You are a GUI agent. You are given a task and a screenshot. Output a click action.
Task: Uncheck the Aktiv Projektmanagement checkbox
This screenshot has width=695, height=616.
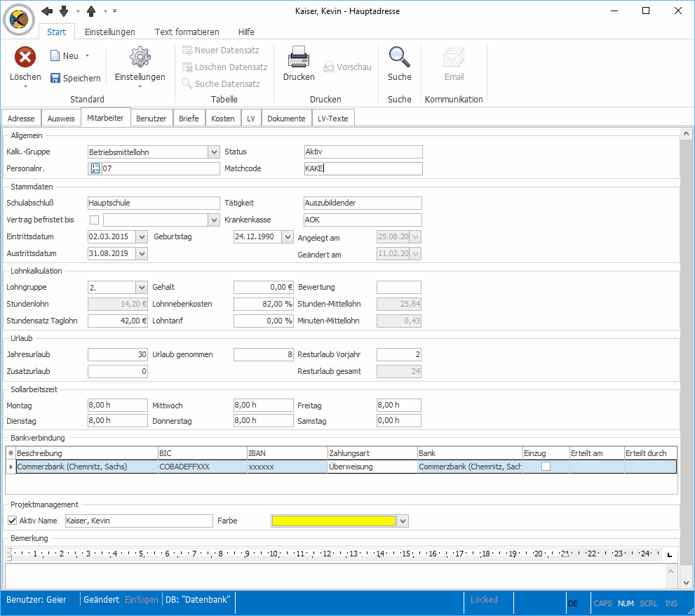point(13,521)
